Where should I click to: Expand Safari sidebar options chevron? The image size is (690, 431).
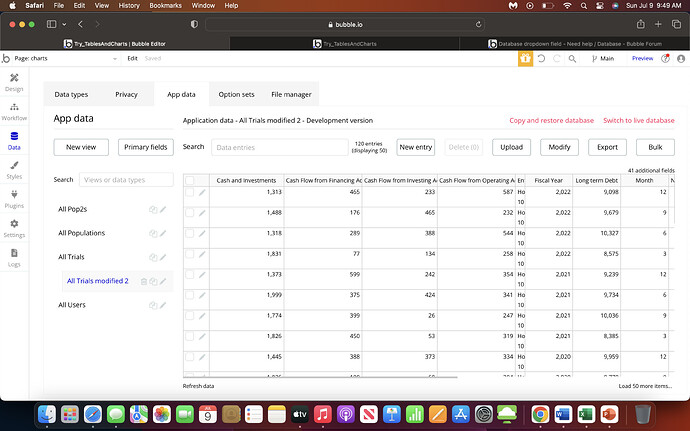click(64, 25)
